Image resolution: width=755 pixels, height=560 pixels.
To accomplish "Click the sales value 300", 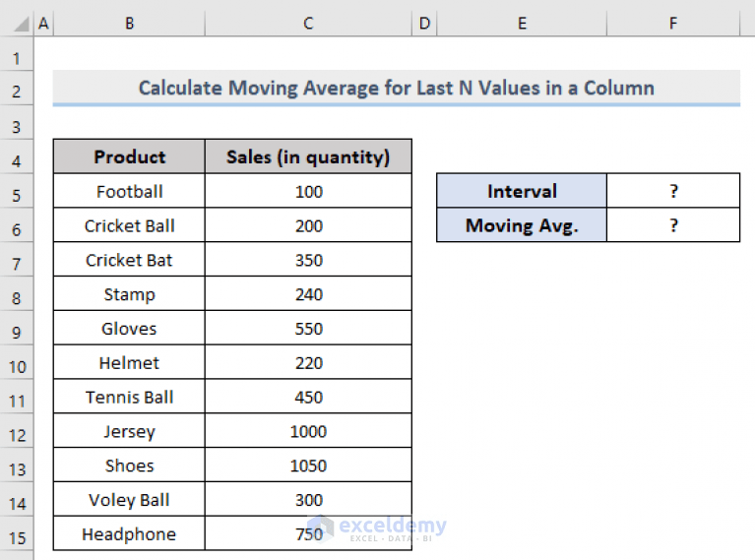I will click(x=308, y=499).
